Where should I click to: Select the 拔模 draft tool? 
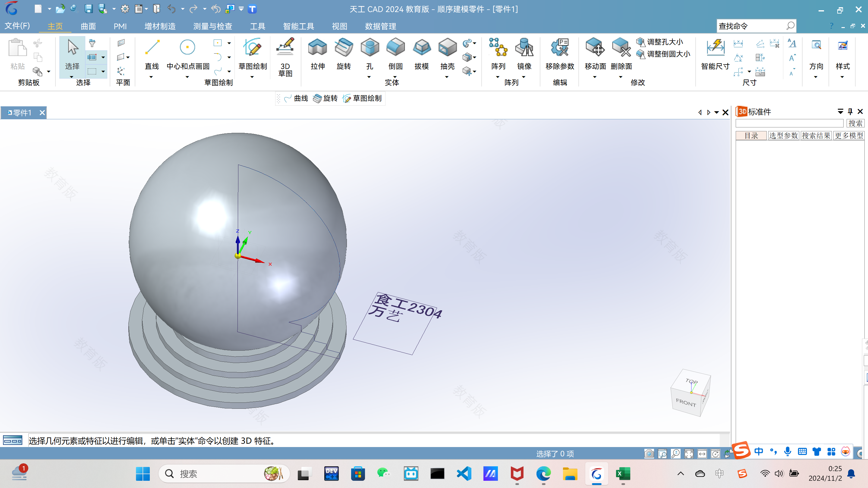pos(421,54)
